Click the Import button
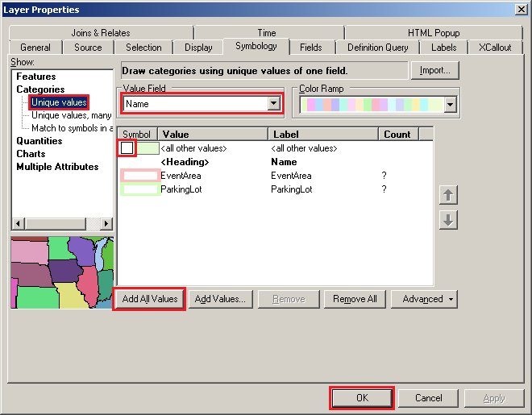The height and width of the screenshot is (415, 532). click(435, 71)
